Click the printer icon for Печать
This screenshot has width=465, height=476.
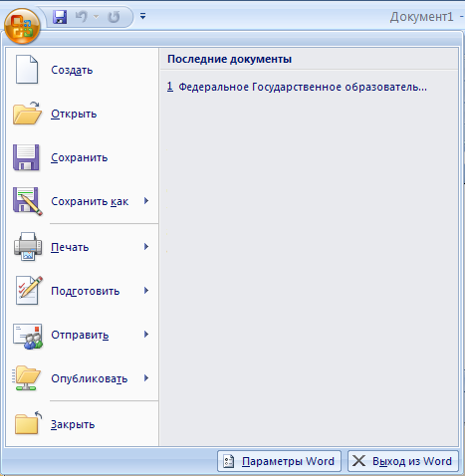click(x=28, y=246)
